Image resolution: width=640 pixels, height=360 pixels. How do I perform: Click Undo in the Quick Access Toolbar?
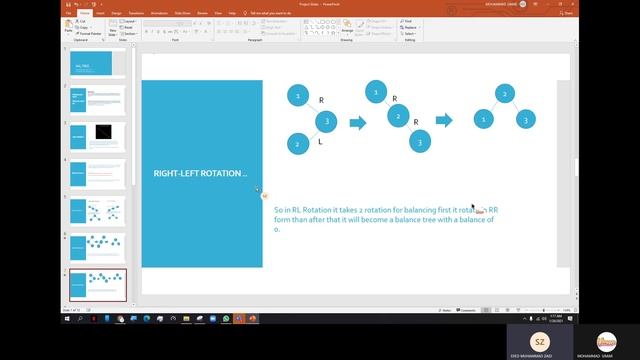[x=76, y=4]
